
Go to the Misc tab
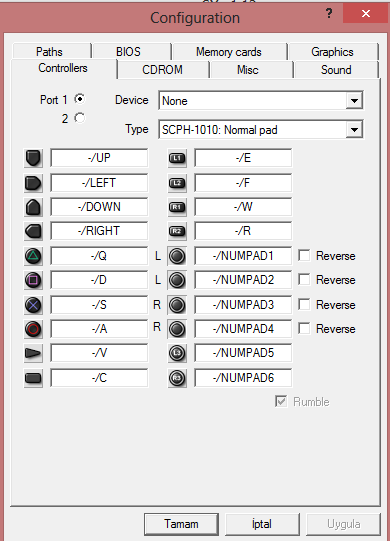coord(251,70)
